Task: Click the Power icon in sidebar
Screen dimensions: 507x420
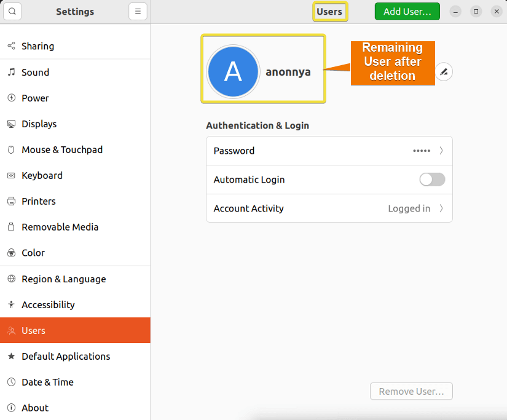Action: tap(11, 98)
